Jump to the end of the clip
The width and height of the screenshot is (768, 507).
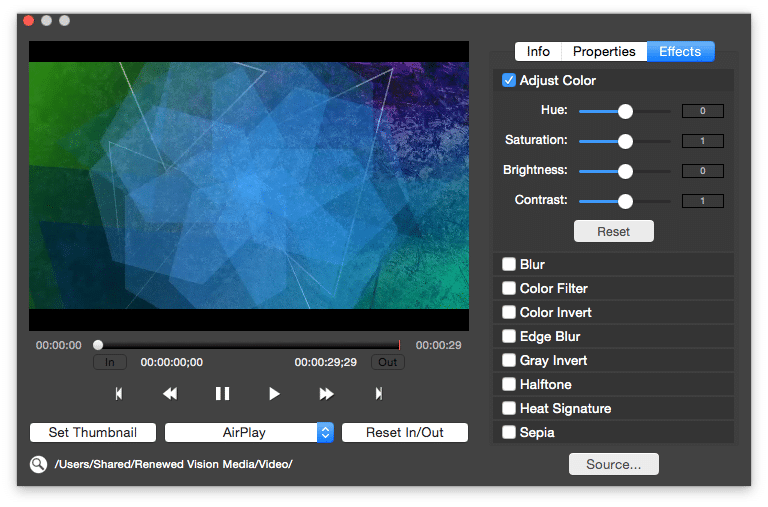point(379,394)
